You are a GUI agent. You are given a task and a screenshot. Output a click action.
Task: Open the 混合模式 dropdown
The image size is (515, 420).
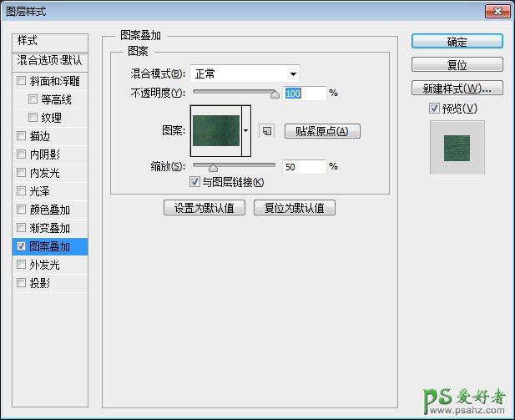click(245, 73)
